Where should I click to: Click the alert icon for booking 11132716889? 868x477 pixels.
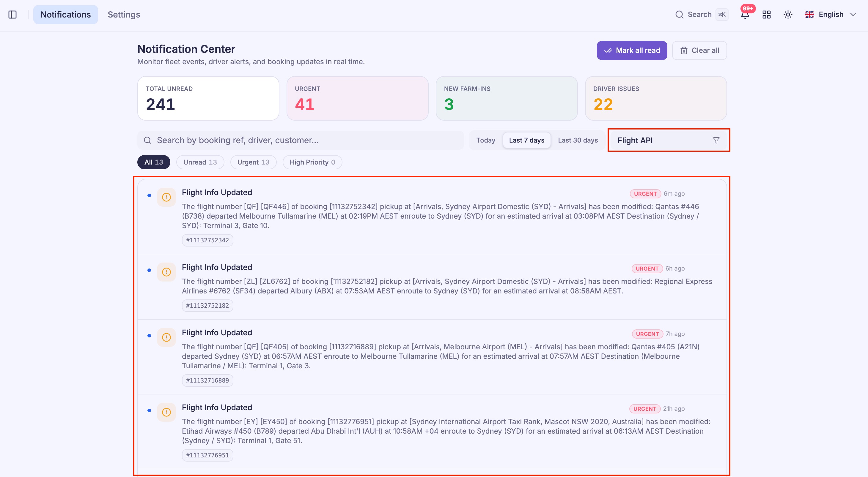[166, 337]
